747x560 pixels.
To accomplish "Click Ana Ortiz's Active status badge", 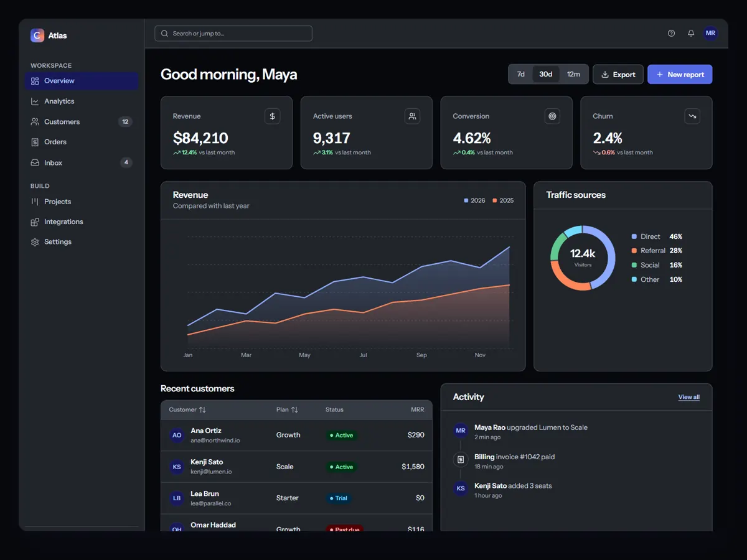I will click(341, 436).
